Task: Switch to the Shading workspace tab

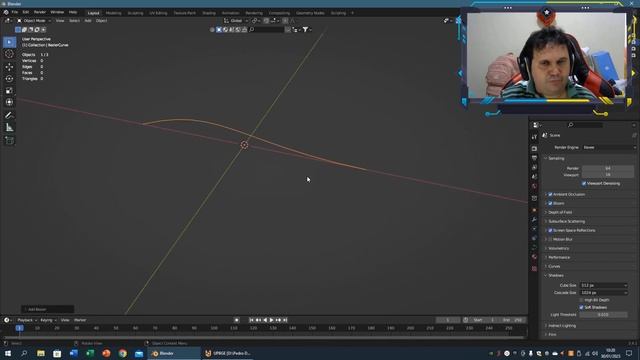Action: [209, 13]
